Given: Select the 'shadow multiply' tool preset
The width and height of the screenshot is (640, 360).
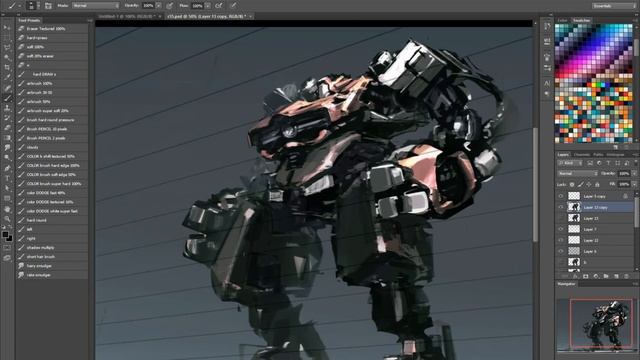Looking at the screenshot, I should click(x=52, y=248).
